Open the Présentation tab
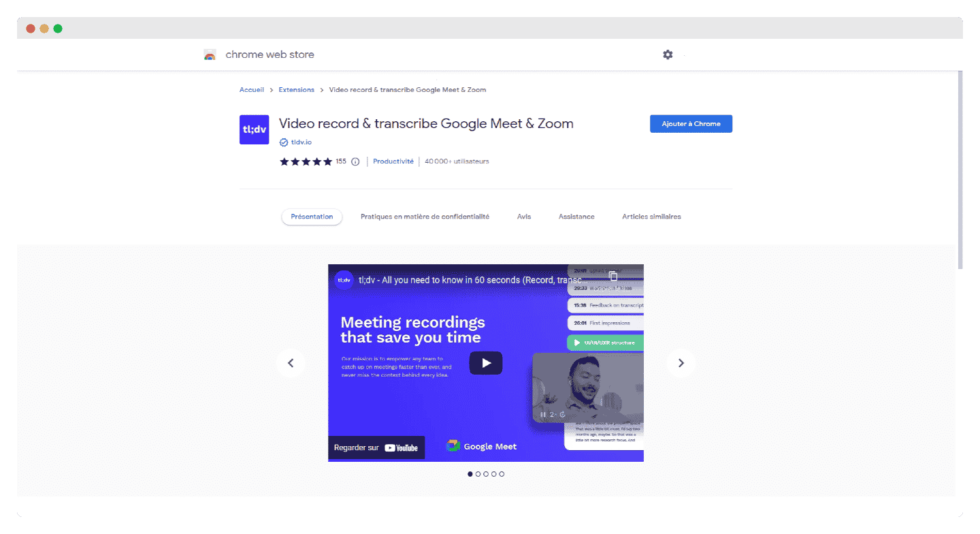Image resolution: width=980 pixels, height=534 pixels. click(x=312, y=217)
